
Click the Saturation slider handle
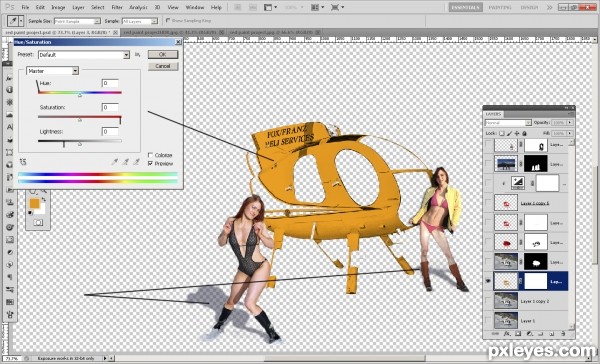click(80, 120)
